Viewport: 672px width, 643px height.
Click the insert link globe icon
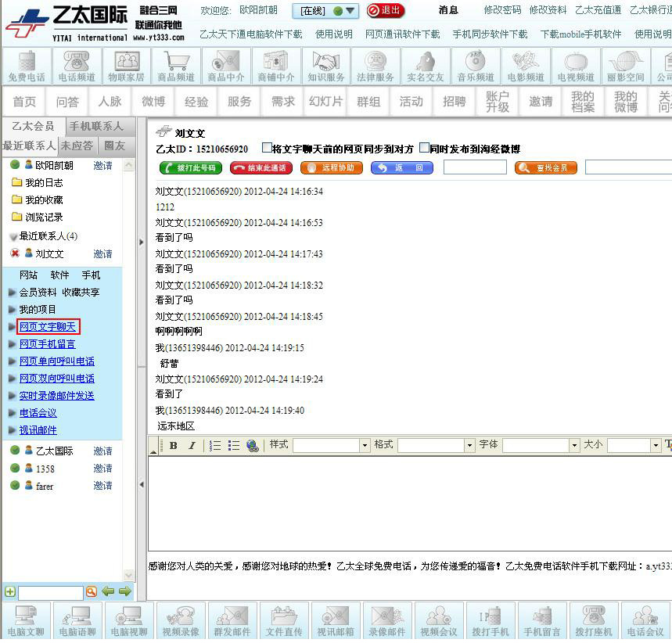coord(252,445)
